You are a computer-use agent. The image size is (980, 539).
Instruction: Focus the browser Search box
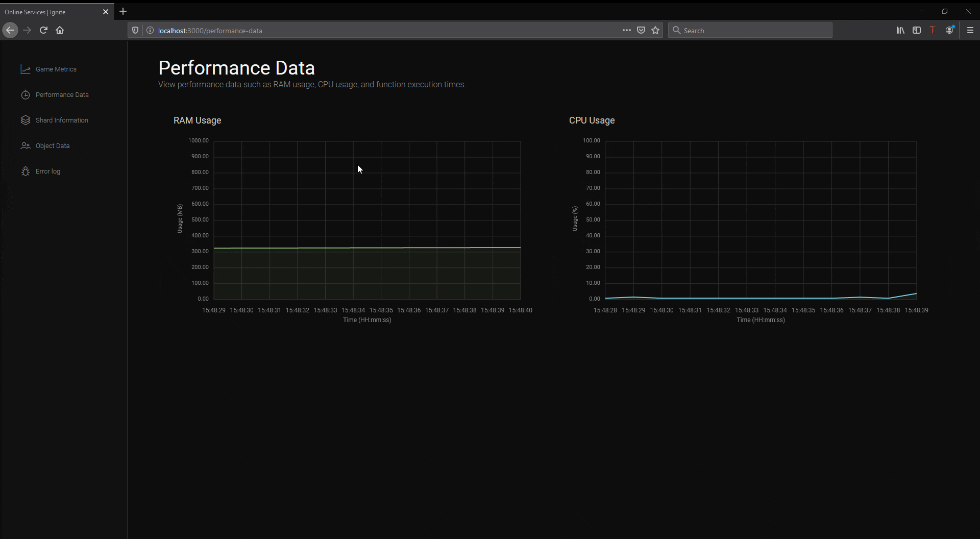(x=750, y=30)
